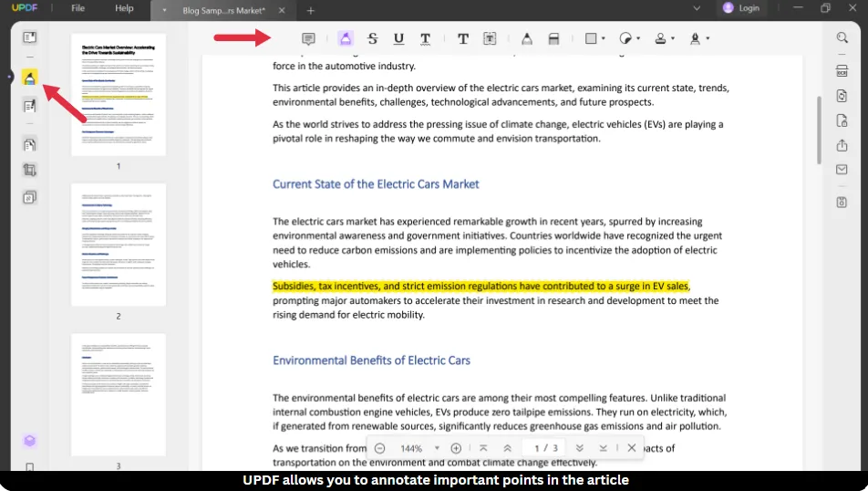Viewport: 868px width, 491px height.
Task: Run OCR text recognition from right sidebar
Action: tap(842, 71)
